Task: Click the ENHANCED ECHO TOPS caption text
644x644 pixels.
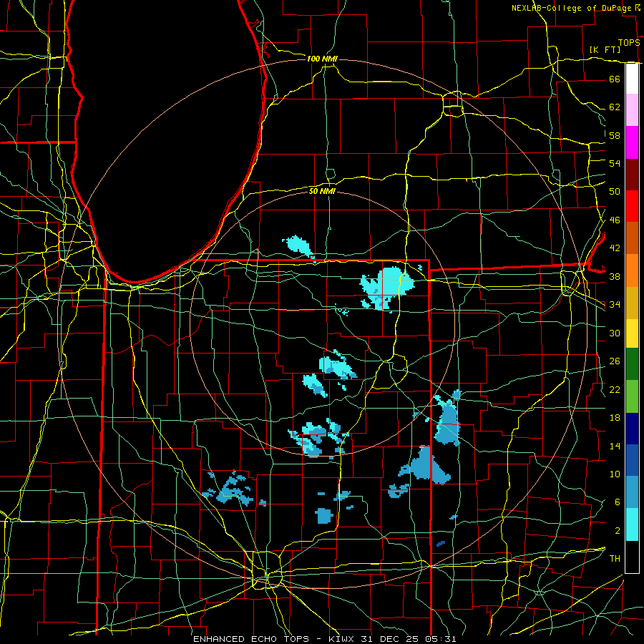Action: pyautogui.click(x=251, y=639)
